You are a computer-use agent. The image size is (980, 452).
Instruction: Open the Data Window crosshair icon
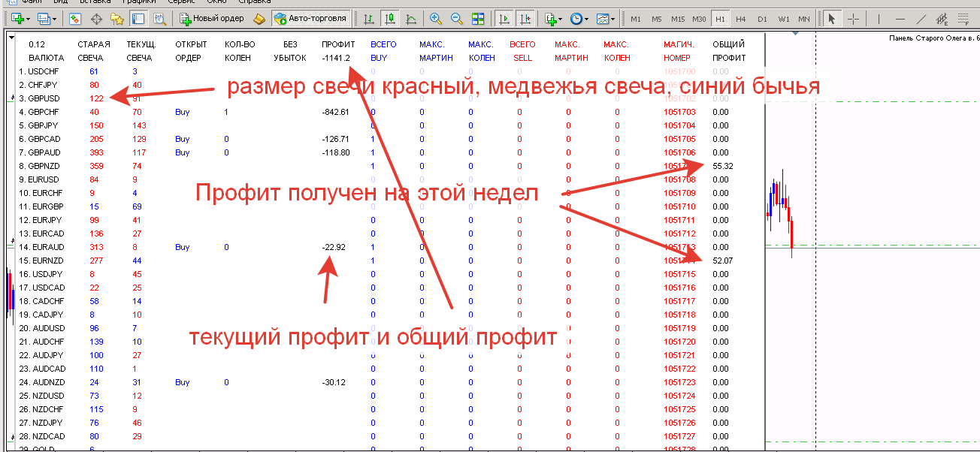pyautogui.click(x=96, y=18)
